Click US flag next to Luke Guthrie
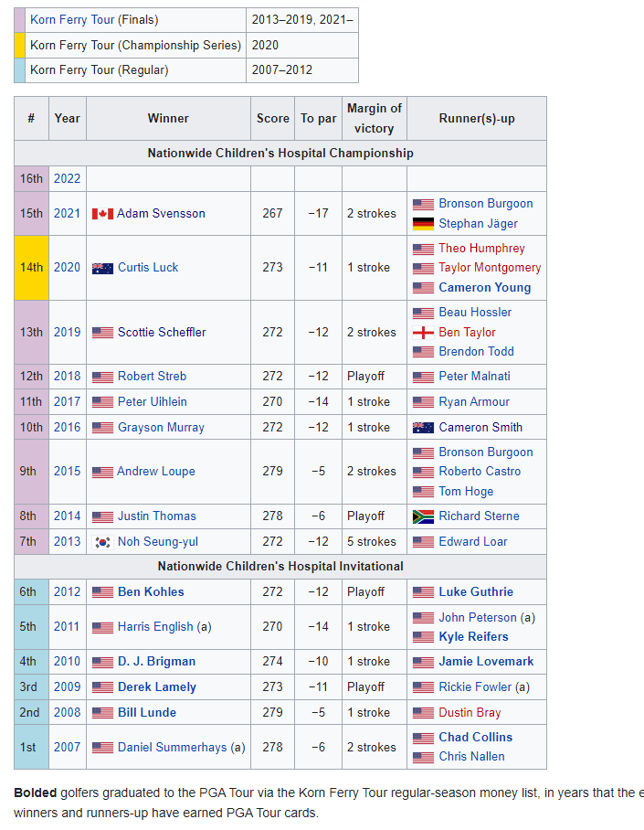This screenshot has width=644, height=830. [423, 592]
